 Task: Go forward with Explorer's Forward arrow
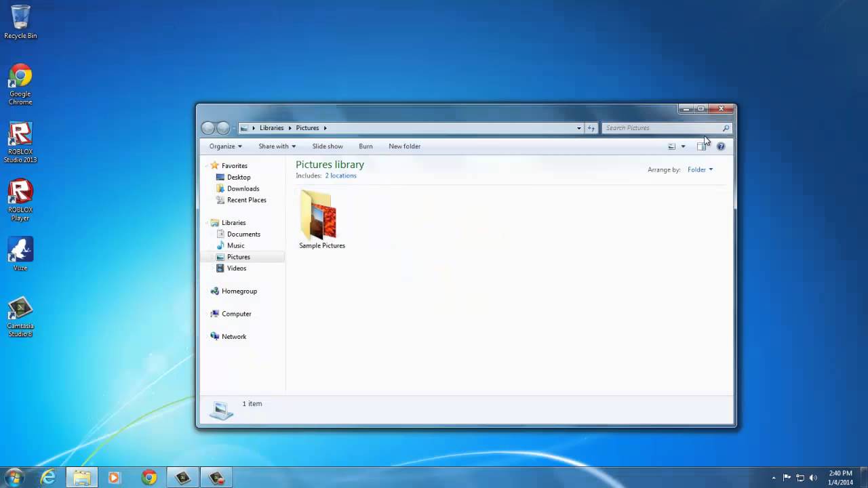[223, 128]
